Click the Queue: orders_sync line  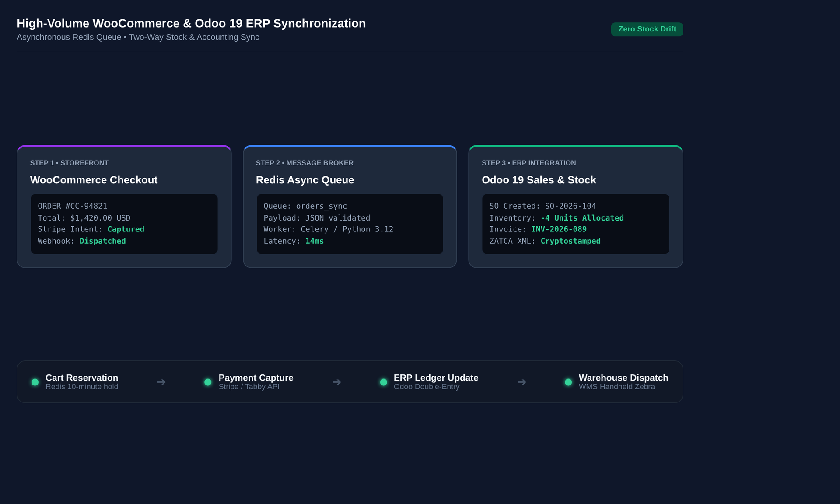coord(305,206)
